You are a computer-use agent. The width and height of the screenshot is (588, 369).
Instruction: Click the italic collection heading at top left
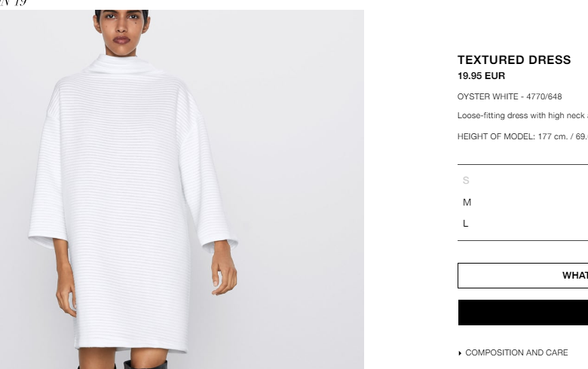point(13,3)
